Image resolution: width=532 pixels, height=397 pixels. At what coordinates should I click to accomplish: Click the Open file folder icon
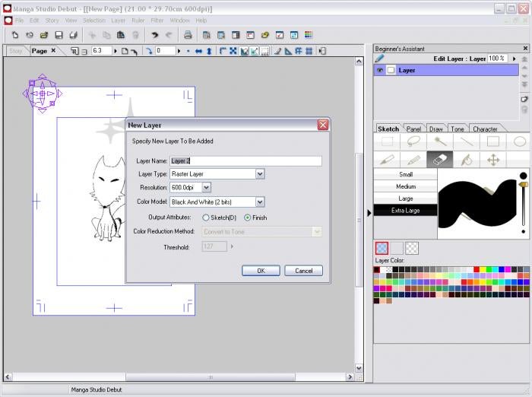pos(44,35)
